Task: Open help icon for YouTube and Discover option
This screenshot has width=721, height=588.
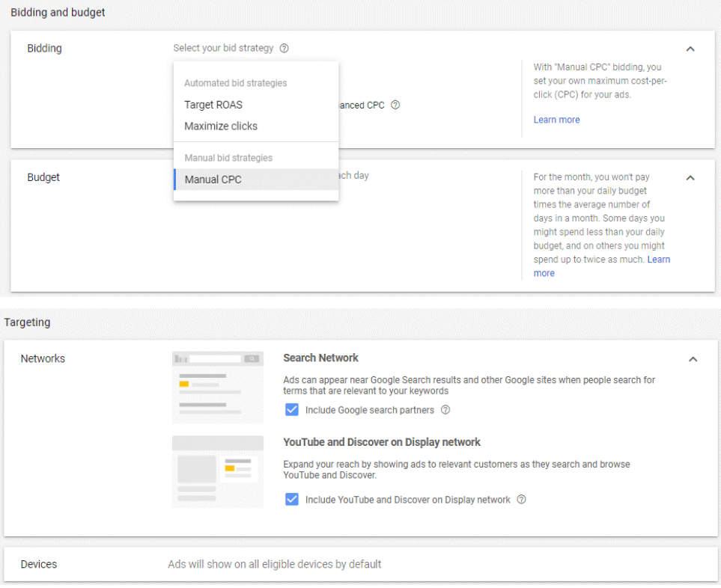Action: 521,499
